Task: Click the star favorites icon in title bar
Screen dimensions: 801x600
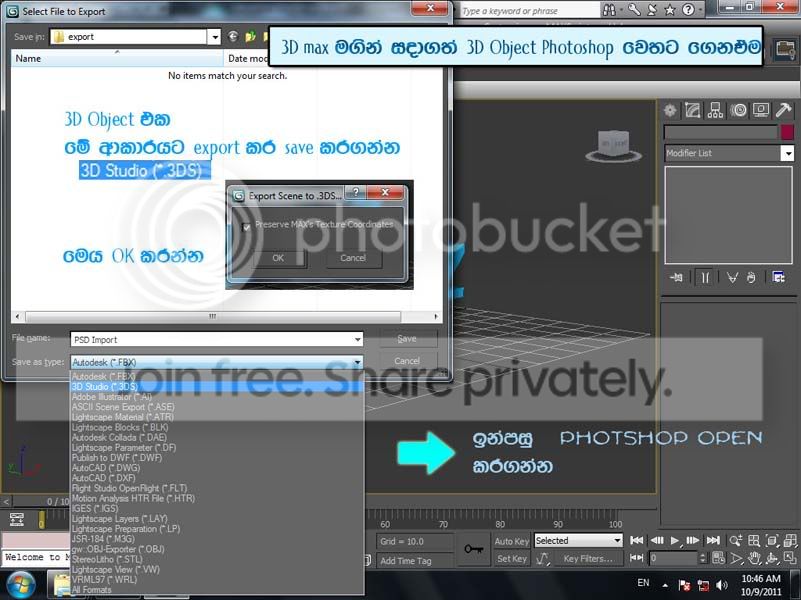Action: tap(670, 10)
